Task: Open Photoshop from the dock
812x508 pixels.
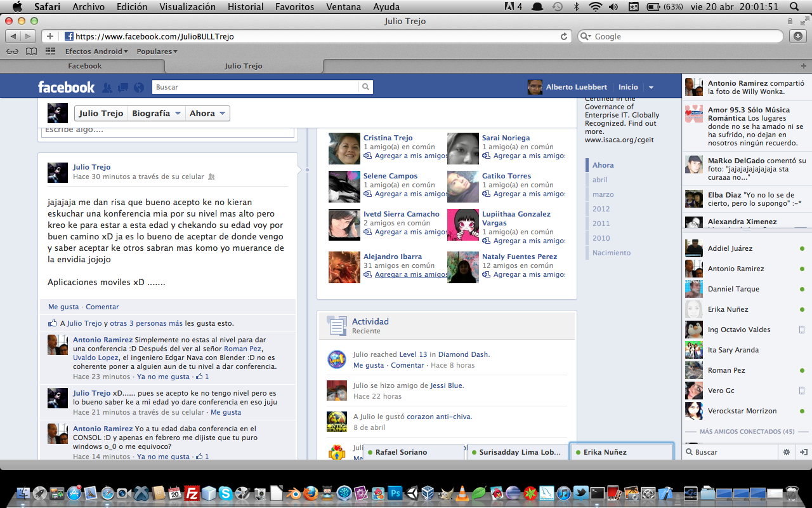Action: [395, 493]
